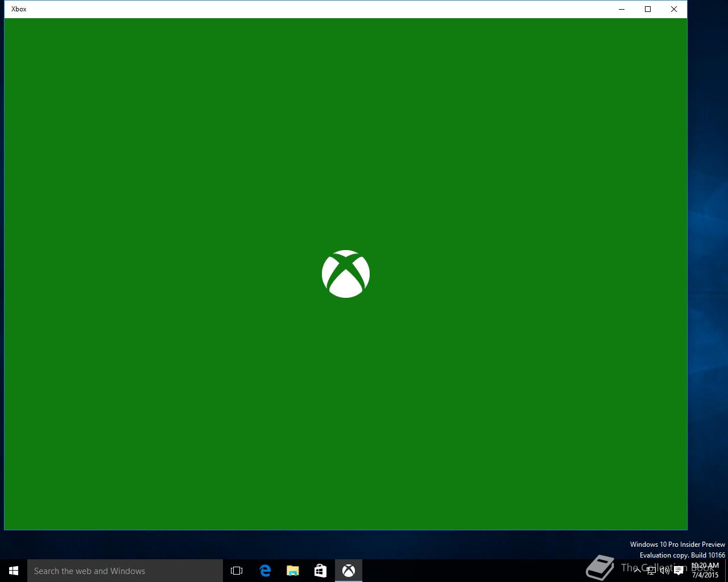Launch Microsoft Edge from the taskbar

click(265, 571)
